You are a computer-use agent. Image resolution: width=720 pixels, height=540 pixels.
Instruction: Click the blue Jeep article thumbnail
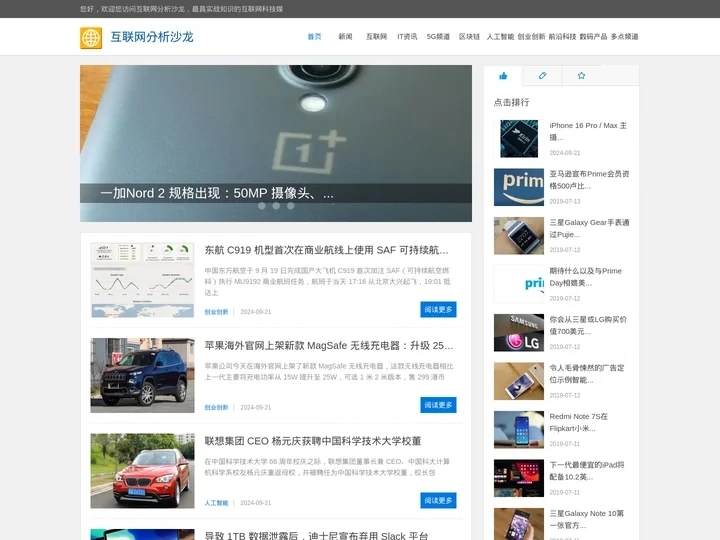coord(142,376)
